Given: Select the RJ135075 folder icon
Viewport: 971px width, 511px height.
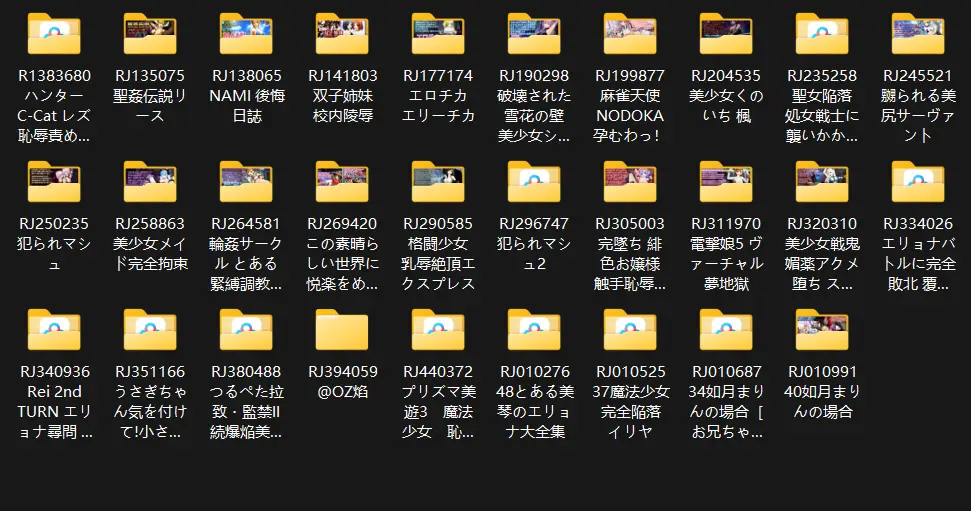Looking at the screenshot, I should 150,33.
